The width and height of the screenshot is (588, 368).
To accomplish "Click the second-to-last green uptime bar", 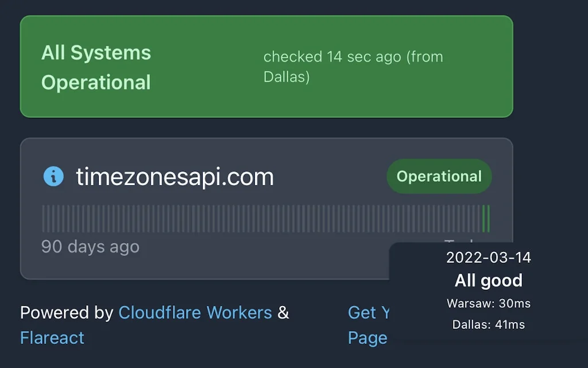I will pos(483,218).
